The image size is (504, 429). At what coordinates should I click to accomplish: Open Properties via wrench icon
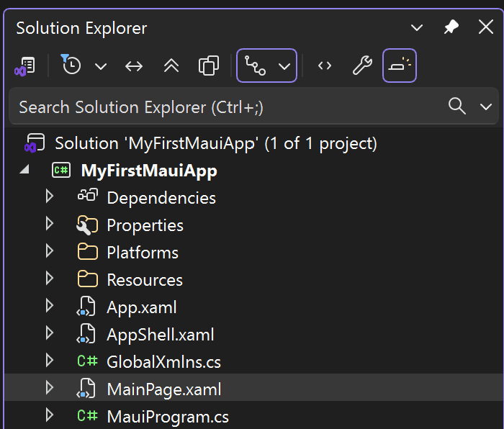363,66
